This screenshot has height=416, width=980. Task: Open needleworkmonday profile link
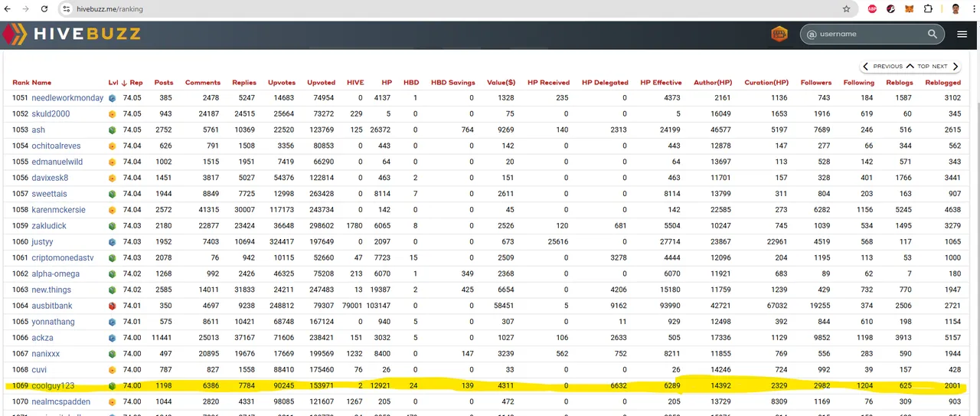[67, 98]
